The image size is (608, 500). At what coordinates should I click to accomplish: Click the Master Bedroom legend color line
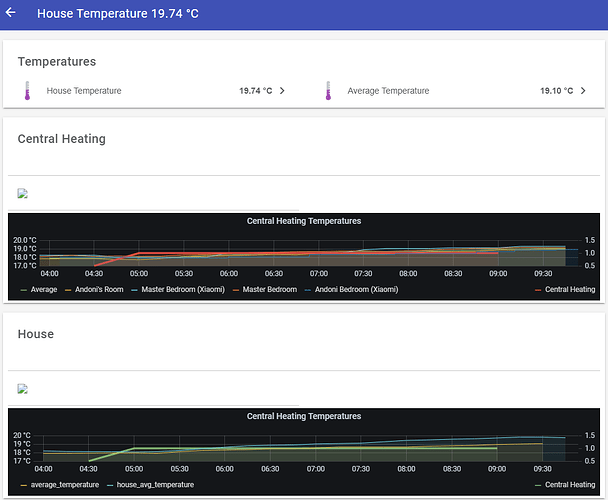click(x=236, y=290)
